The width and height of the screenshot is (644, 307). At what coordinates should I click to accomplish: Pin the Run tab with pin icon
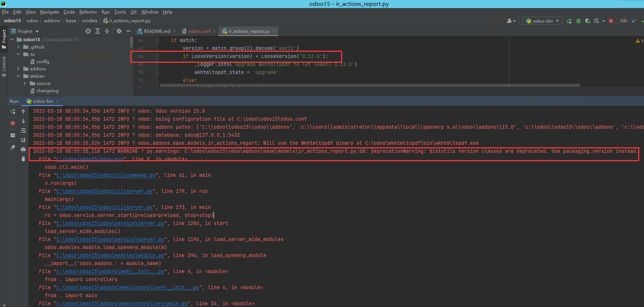click(13, 147)
